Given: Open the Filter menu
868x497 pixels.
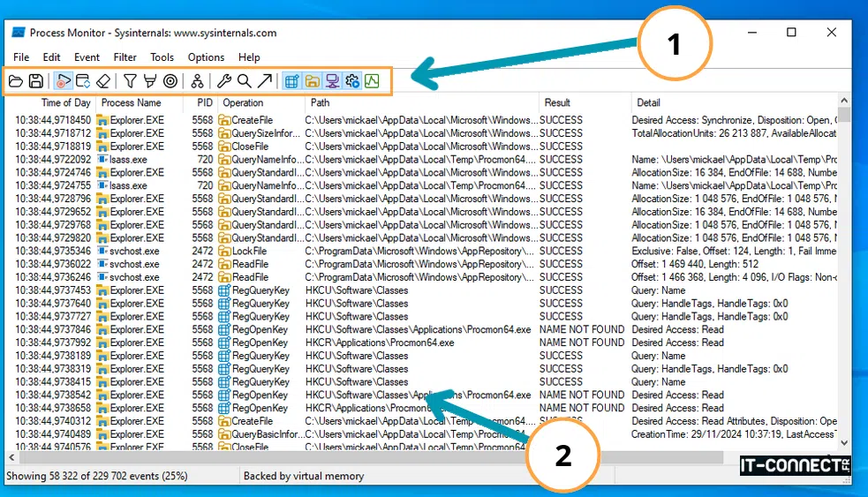Looking at the screenshot, I should click(125, 57).
